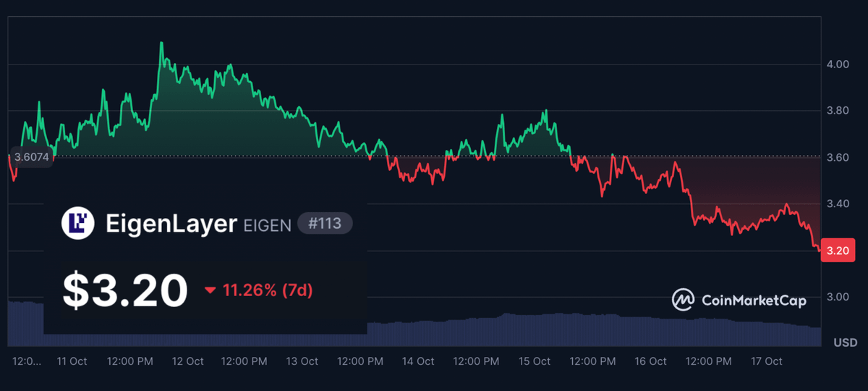Screen dimensions: 868x391
Task: Click the 11 Oct date label
Action: (x=73, y=361)
